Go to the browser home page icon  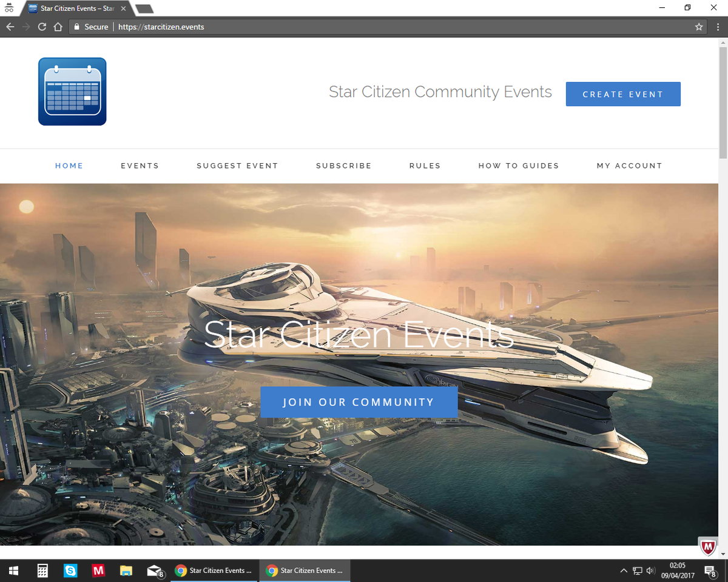coord(58,27)
